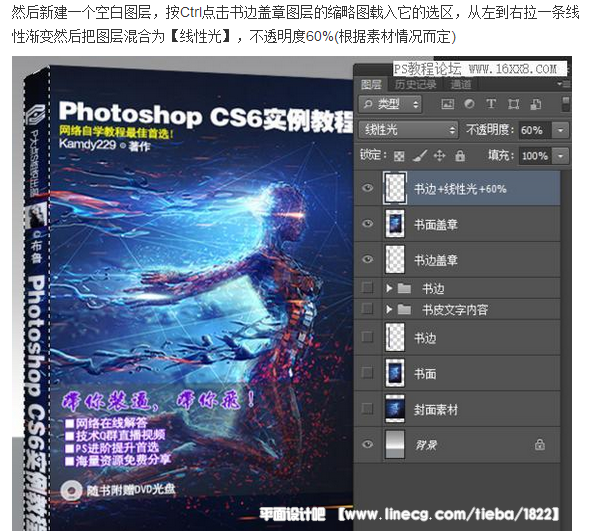This screenshot has height=531, width=593.
Task: Select the lower 书边 layer thumbnail
Action: tap(395, 337)
